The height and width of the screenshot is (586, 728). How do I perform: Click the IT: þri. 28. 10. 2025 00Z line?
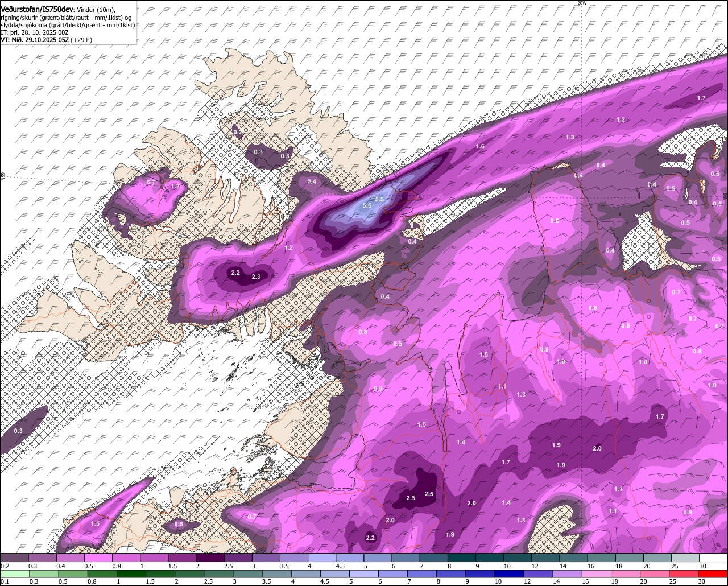tap(35, 32)
